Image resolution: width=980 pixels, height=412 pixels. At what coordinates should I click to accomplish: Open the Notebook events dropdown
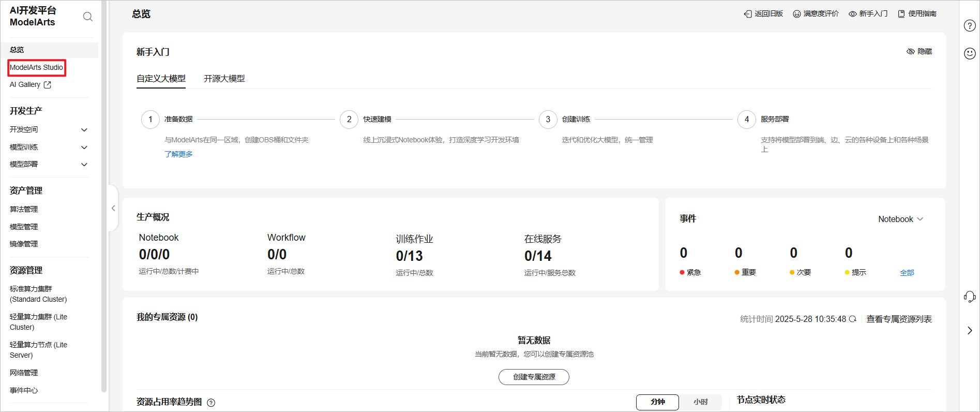901,219
